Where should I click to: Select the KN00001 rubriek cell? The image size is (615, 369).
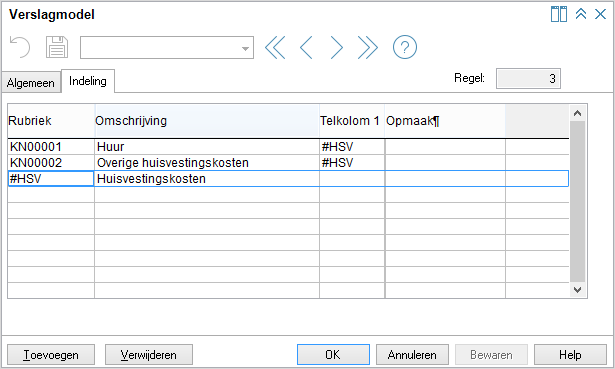[x=51, y=147]
